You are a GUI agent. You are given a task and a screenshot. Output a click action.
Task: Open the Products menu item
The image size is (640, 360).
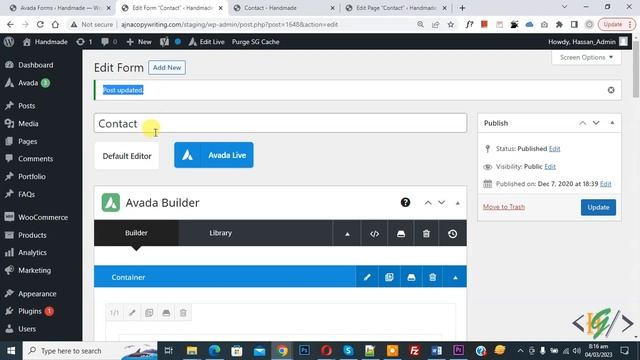[x=32, y=235]
